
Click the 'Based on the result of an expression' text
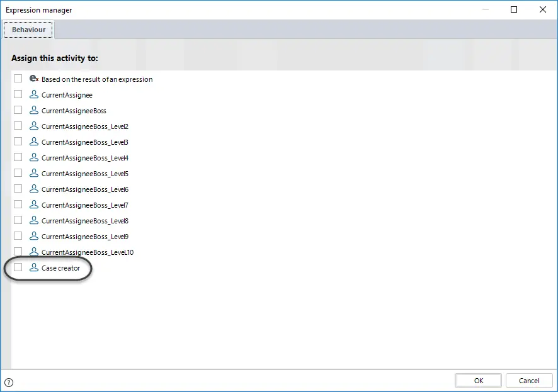point(97,79)
